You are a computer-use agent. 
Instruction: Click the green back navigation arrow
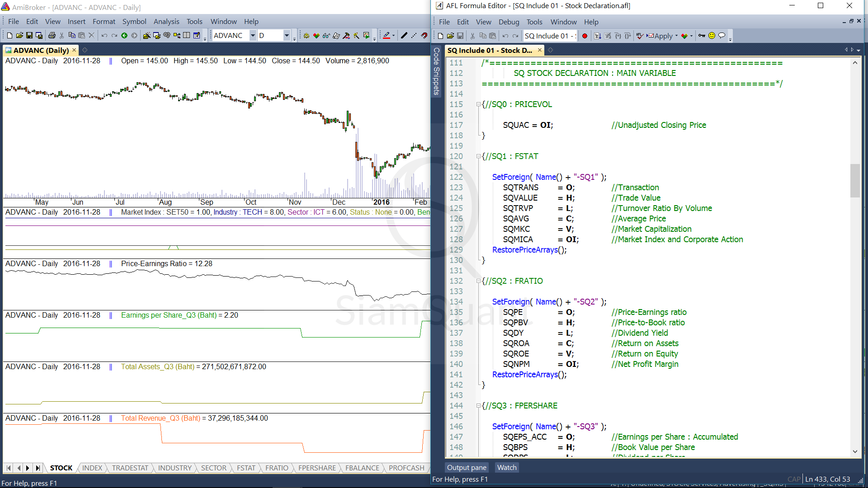pyautogui.click(x=124, y=36)
